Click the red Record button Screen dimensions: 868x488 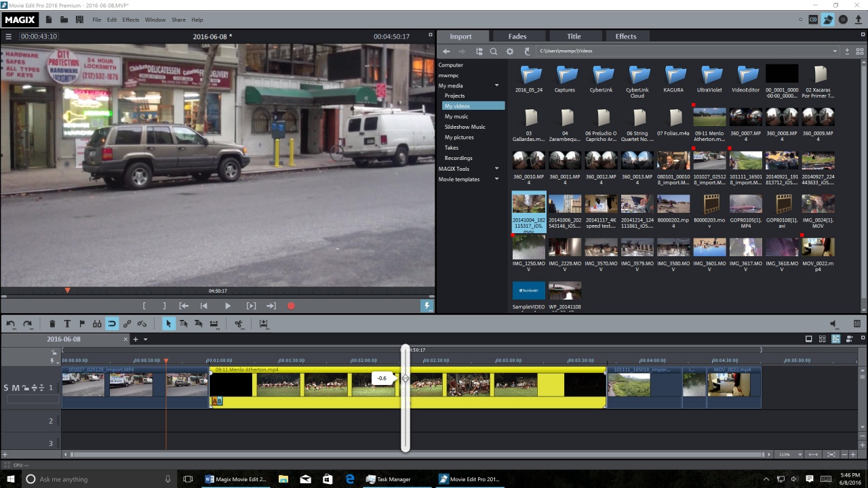tap(291, 306)
